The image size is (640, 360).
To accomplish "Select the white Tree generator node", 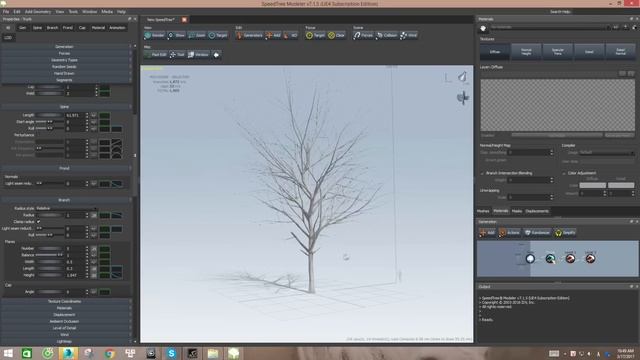I will pyautogui.click(x=530, y=258).
